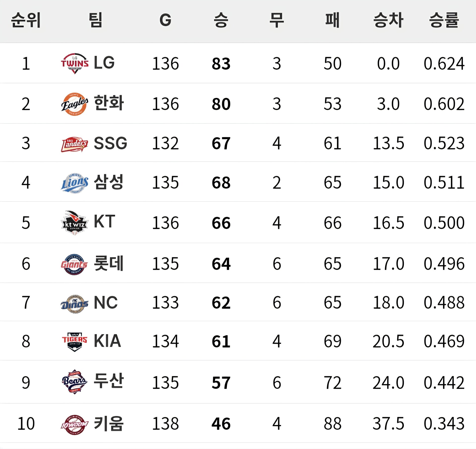This screenshot has width=476, height=449.
Task: Click the Kiwoom Heroes team logo
Action: click(x=74, y=424)
